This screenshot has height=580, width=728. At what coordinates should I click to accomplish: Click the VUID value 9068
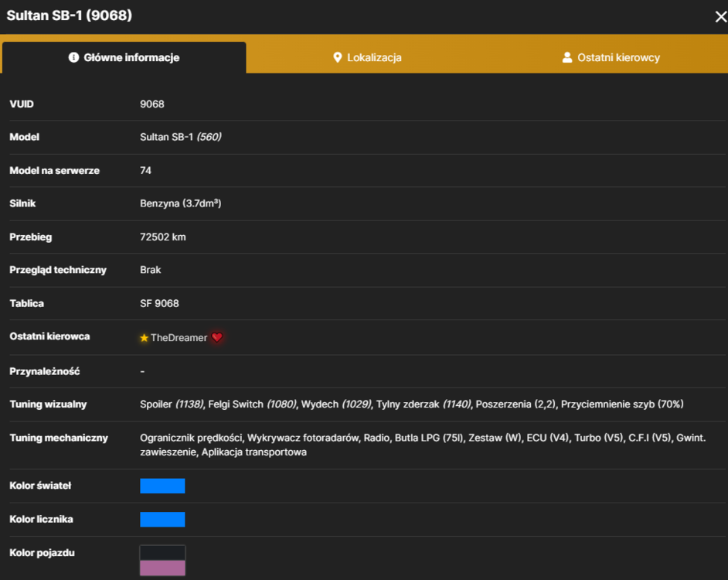point(152,104)
